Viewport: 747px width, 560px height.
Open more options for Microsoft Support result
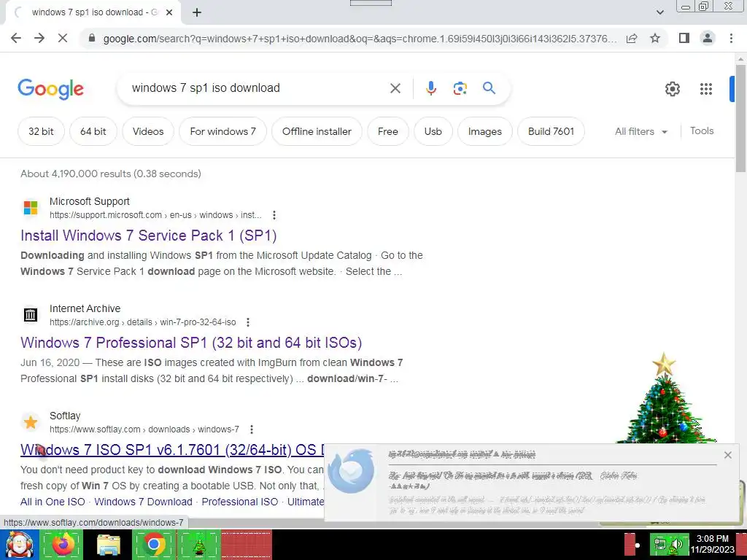pyautogui.click(x=274, y=215)
